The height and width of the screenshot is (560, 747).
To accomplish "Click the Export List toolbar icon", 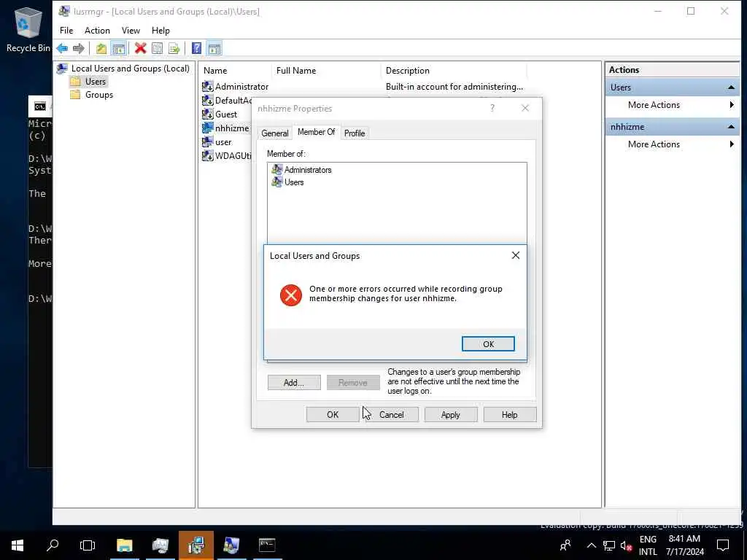I will 174,48.
